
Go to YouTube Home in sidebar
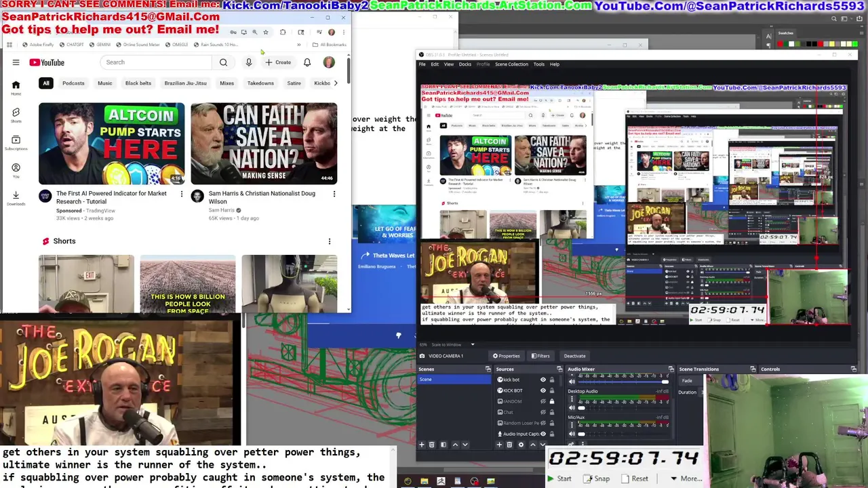click(x=16, y=88)
